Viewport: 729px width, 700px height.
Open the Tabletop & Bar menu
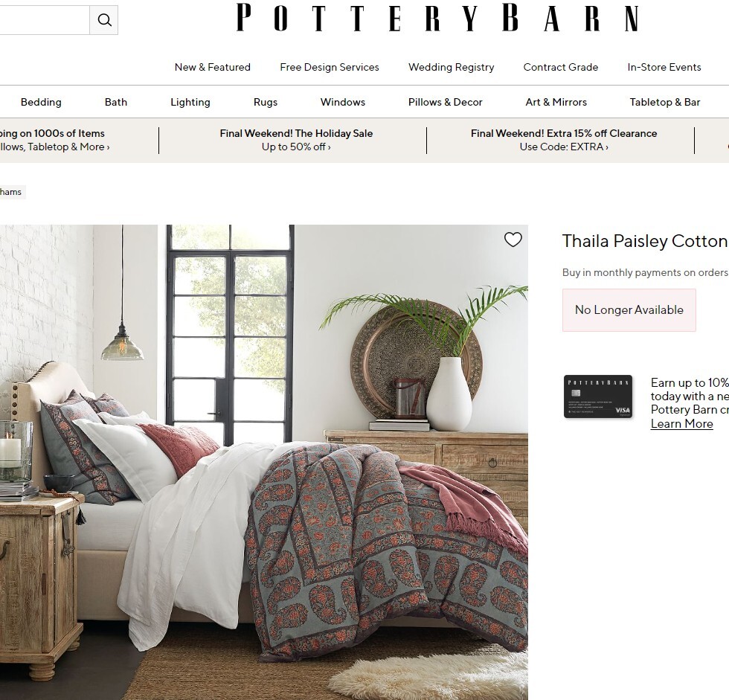[x=665, y=102]
